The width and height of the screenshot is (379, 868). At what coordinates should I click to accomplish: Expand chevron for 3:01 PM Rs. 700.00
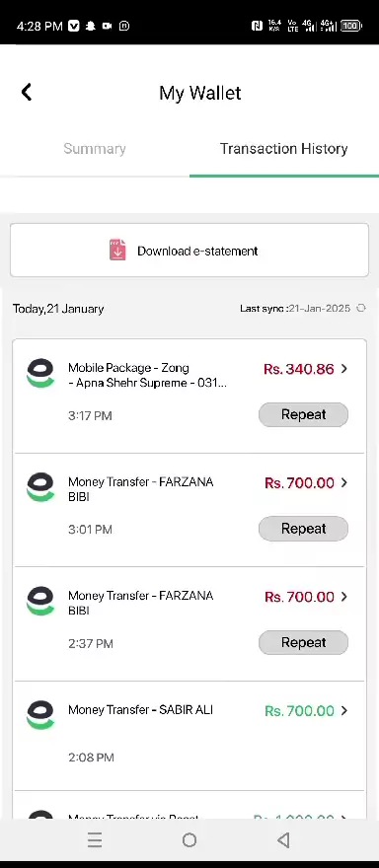click(x=344, y=482)
